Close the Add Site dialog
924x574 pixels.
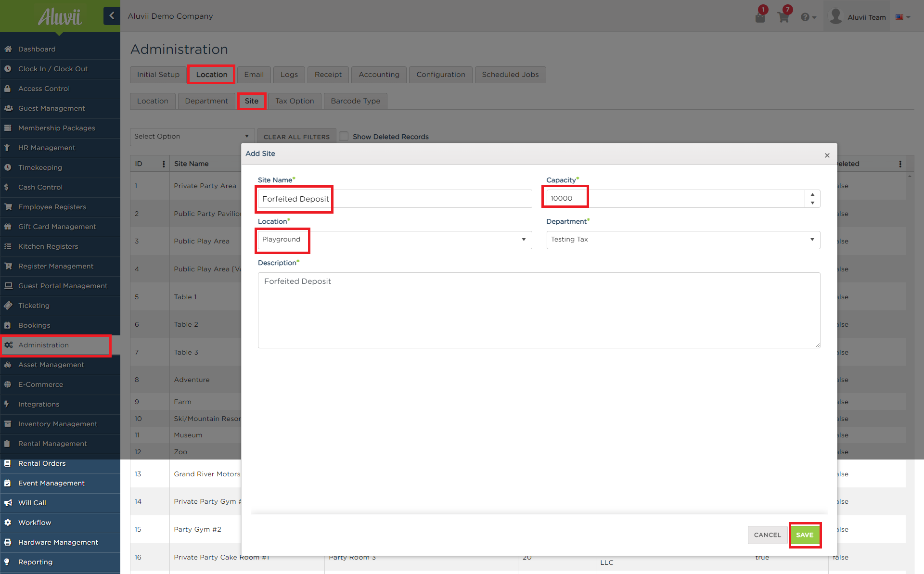coord(827,155)
